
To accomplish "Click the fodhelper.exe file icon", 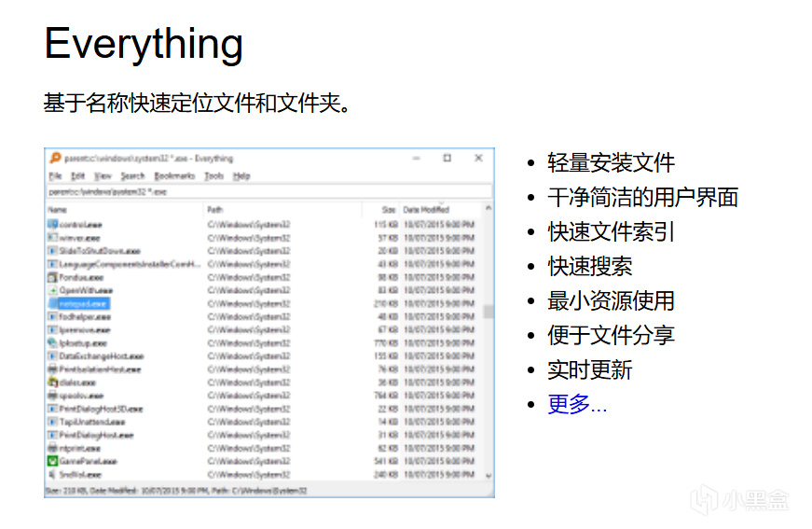I will 52,316.
